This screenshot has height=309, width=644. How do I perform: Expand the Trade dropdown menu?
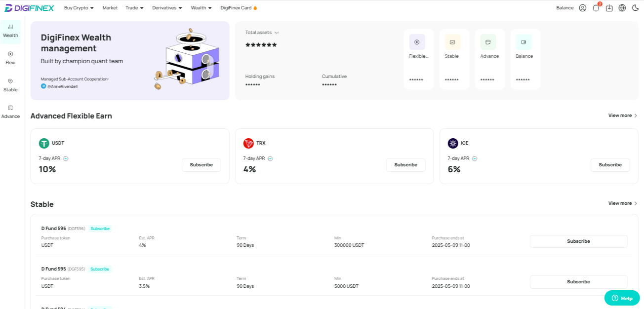134,8
